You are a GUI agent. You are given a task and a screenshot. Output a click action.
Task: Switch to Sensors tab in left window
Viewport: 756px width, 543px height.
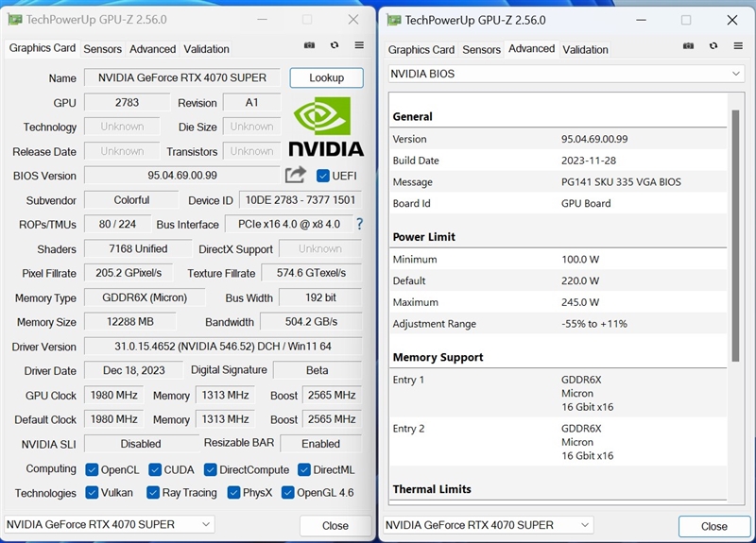pyautogui.click(x=102, y=49)
